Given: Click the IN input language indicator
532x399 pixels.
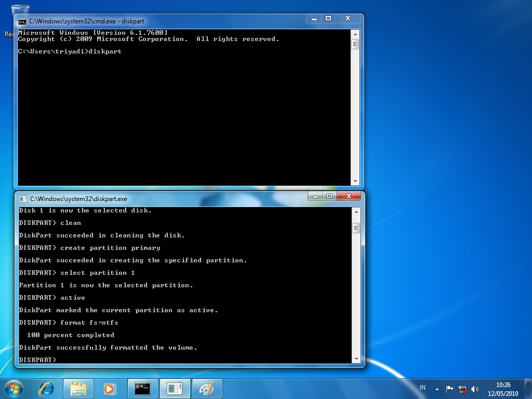Looking at the screenshot, I should [x=422, y=388].
